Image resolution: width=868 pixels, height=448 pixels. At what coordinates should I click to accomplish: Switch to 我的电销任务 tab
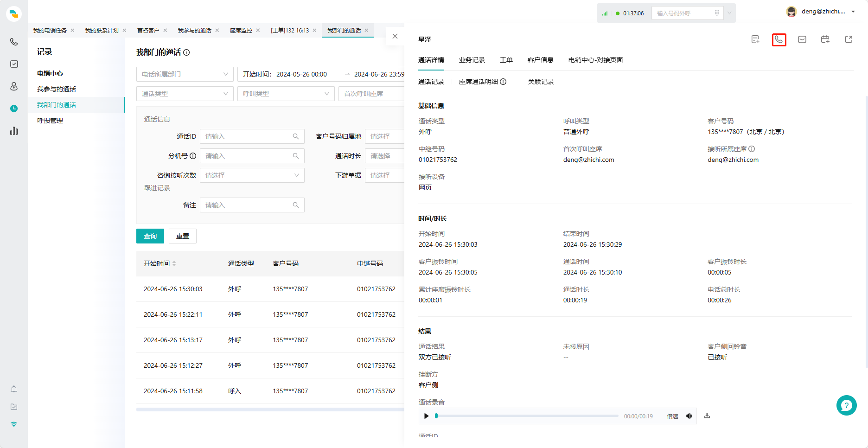50,31
